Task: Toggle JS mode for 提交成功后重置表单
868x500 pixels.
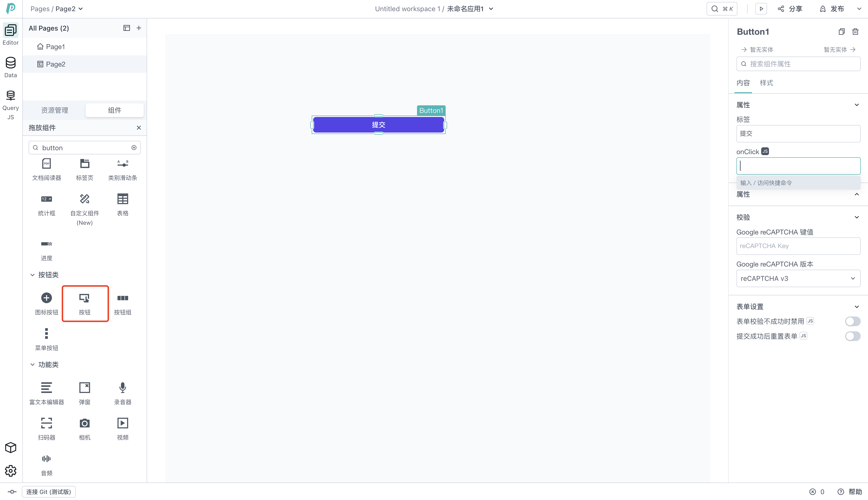Action: (x=803, y=336)
